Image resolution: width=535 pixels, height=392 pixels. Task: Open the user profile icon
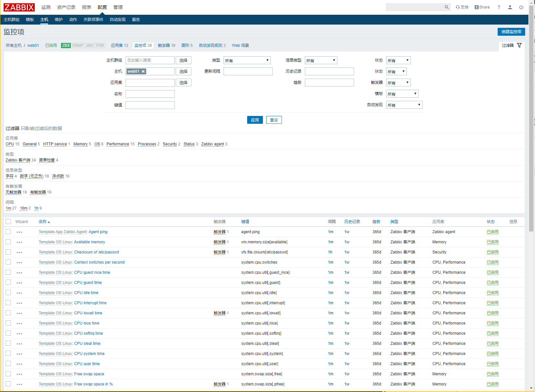pyautogui.click(x=510, y=7)
